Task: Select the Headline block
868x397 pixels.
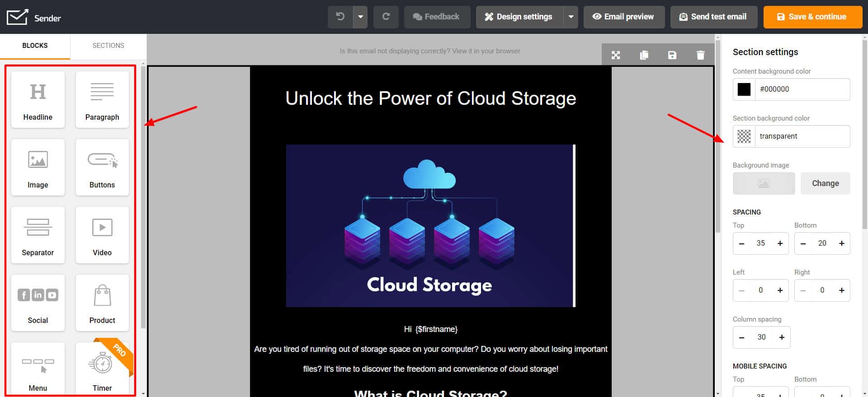Action: coord(38,100)
